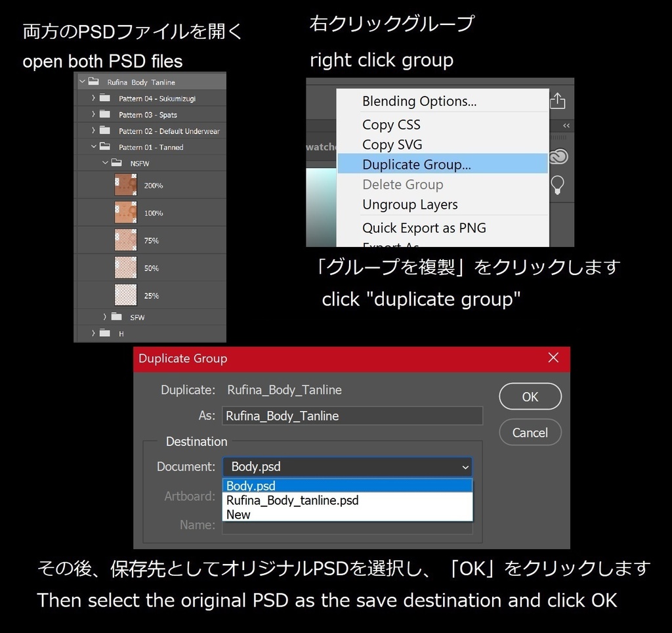Viewport: 672px width, 633px height.
Task: Open Blending Options from the menu
Action: pyautogui.click(x=419, y=101)
